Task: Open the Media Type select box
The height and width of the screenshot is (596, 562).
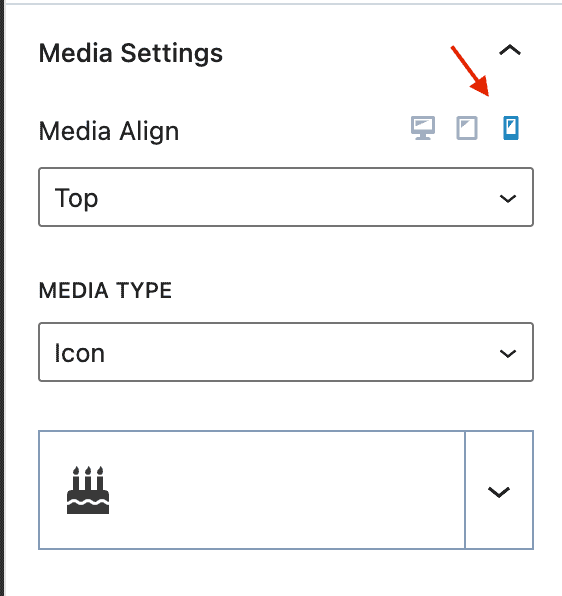Action: click(286, 352)
